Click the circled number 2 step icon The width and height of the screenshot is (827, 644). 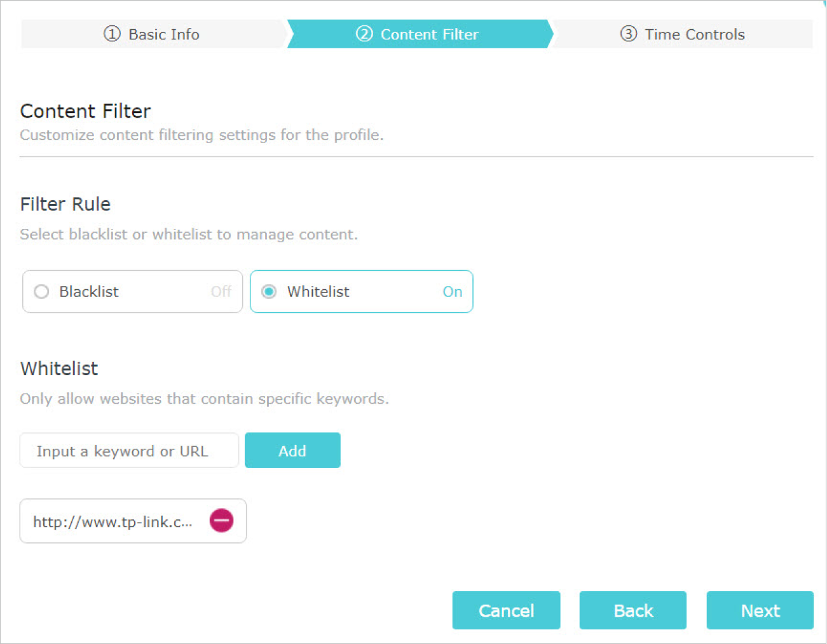click(x=364, y=34)
